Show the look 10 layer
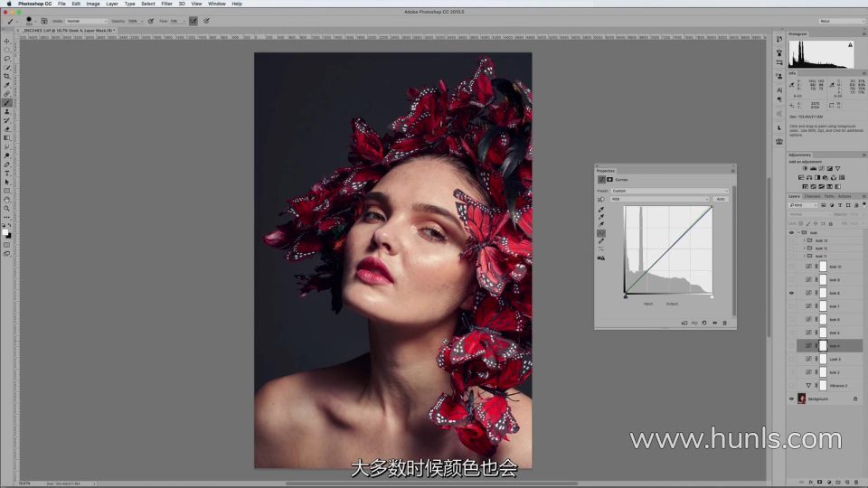868x488 pixels. pyautogui.click(x=791, y=267)
